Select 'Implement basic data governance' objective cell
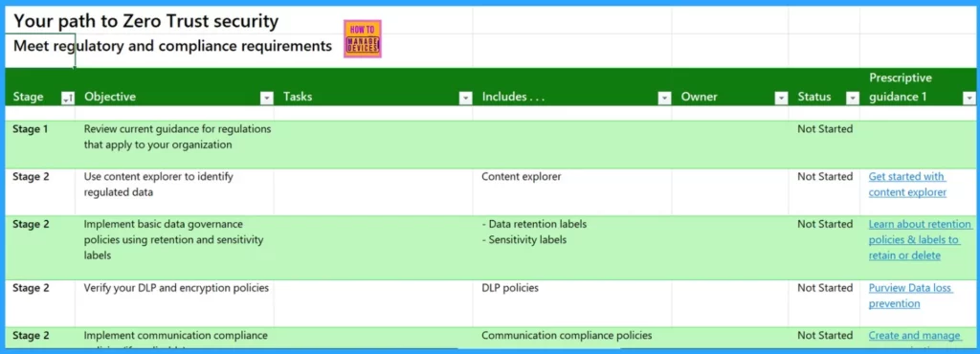This screenshot has height=354, width=980. (x=175, y=247)
